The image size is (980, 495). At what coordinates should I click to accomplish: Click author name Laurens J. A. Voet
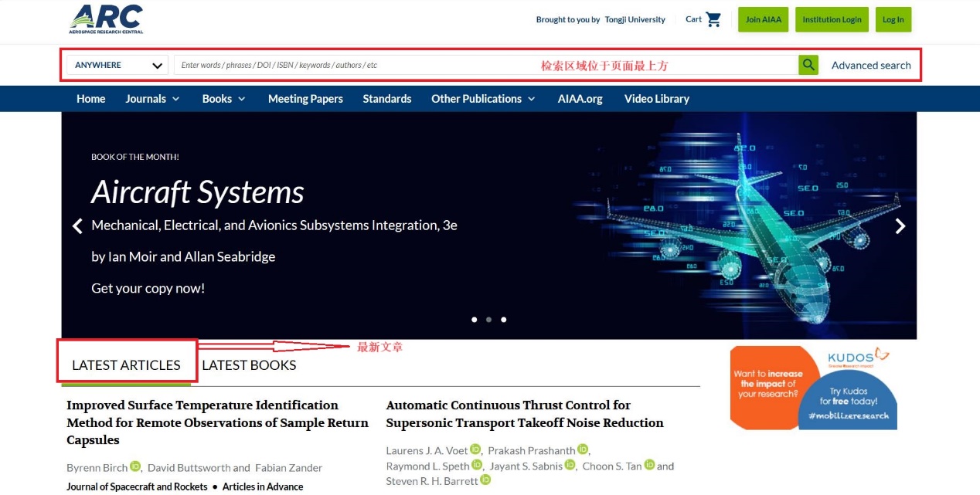pos(427,450)
